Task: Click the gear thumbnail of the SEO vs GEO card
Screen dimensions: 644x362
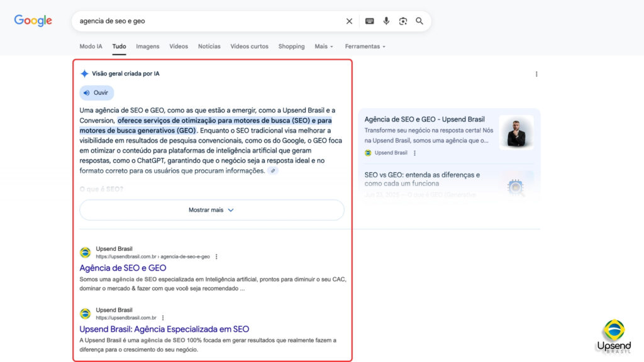Action: 516,187
